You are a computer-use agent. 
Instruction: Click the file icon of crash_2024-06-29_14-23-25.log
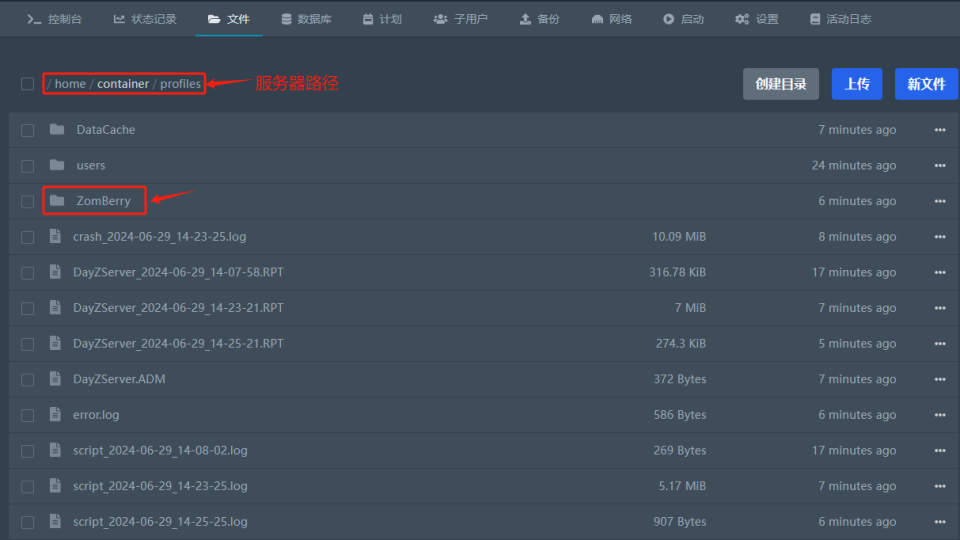click(x=55, y=237)
